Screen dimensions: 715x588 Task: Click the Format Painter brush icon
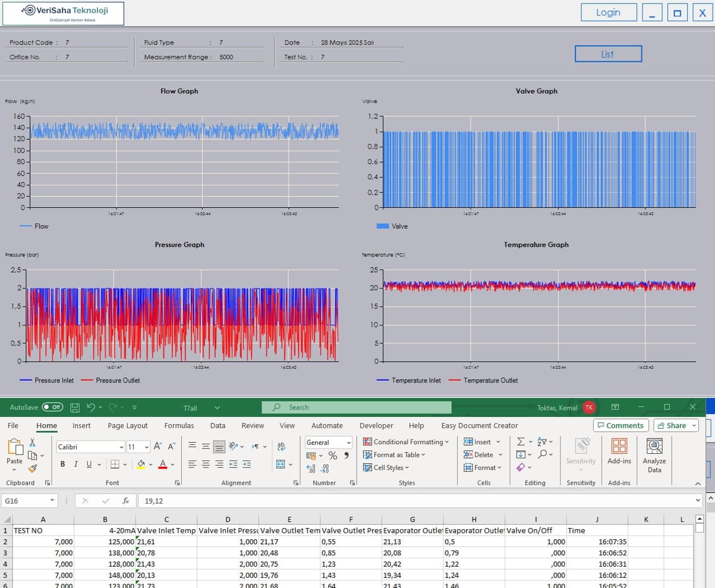coord(32,469)
